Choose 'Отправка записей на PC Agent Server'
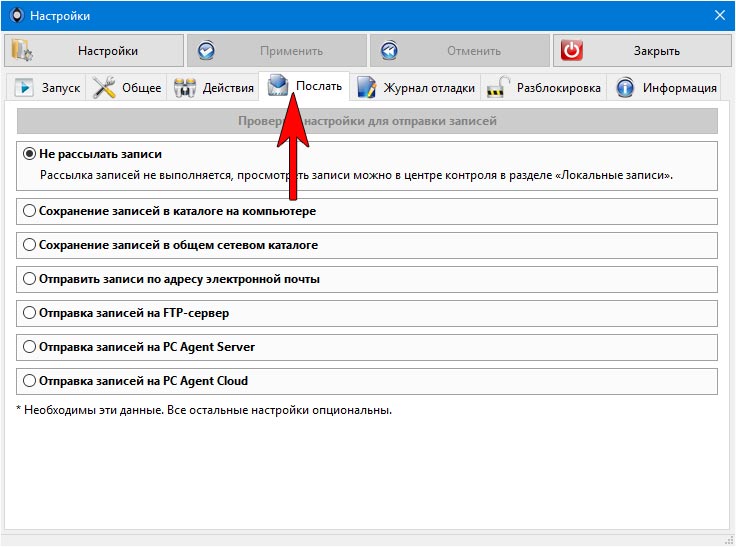The width and height of the screenshot is (736, 547). (x=29, y=347)
